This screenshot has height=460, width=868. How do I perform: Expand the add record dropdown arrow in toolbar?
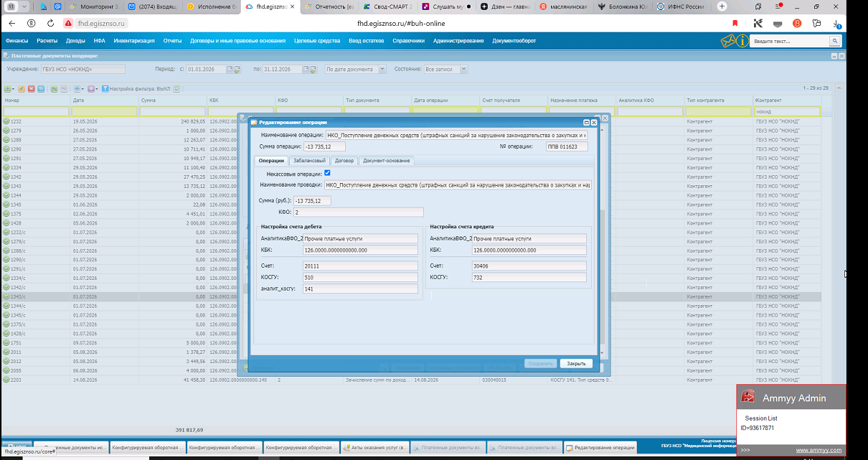click(13, 89)
